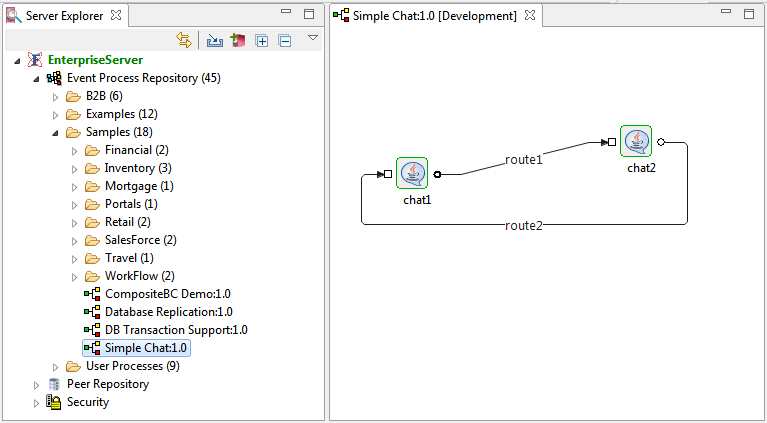Click the link with editor toolbar icon

coord(183,40)
